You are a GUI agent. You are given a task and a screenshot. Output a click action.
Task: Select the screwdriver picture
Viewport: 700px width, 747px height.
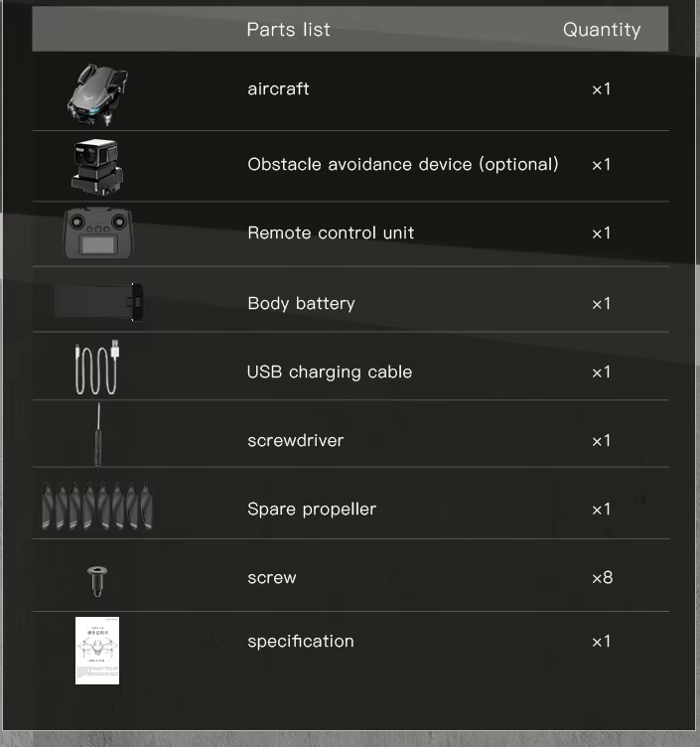click(x=98, y=434)
